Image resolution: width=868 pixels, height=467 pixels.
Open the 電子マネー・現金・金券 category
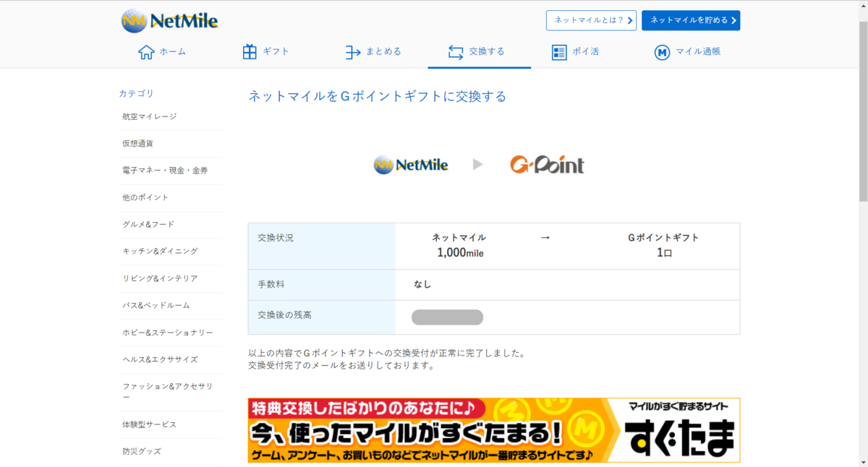click(x=170, y=171)
